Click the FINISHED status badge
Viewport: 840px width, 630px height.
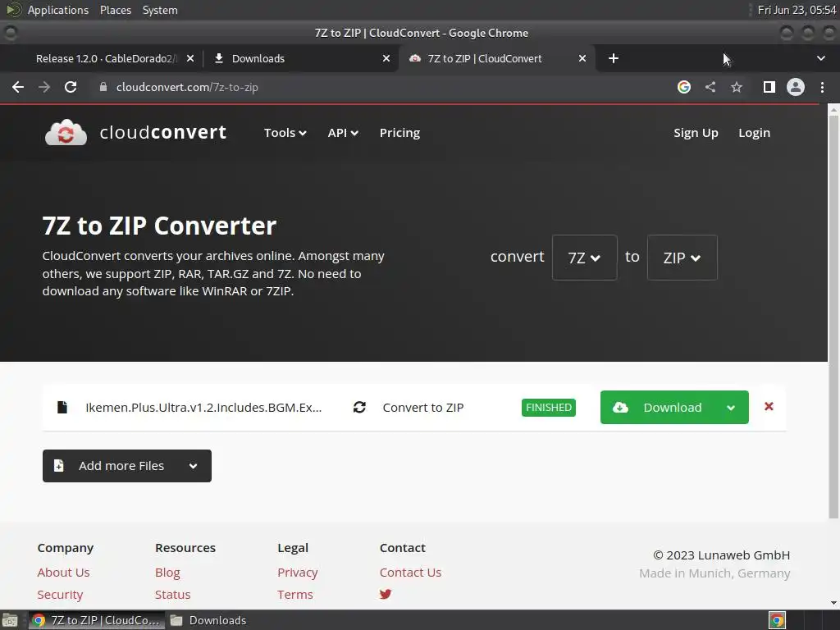pos(549,407)
